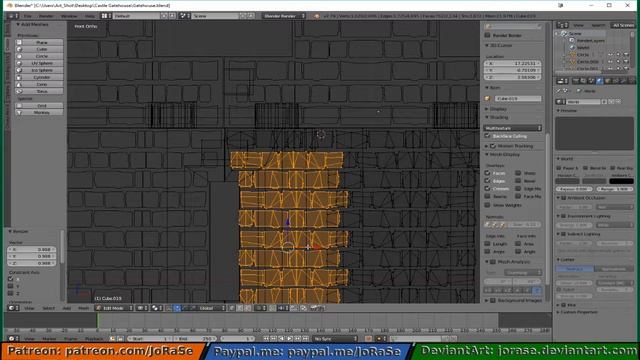Collapse the Item panel
Image resolution: width=640 pixels, height=360 pixels.
tap(487, 88)
